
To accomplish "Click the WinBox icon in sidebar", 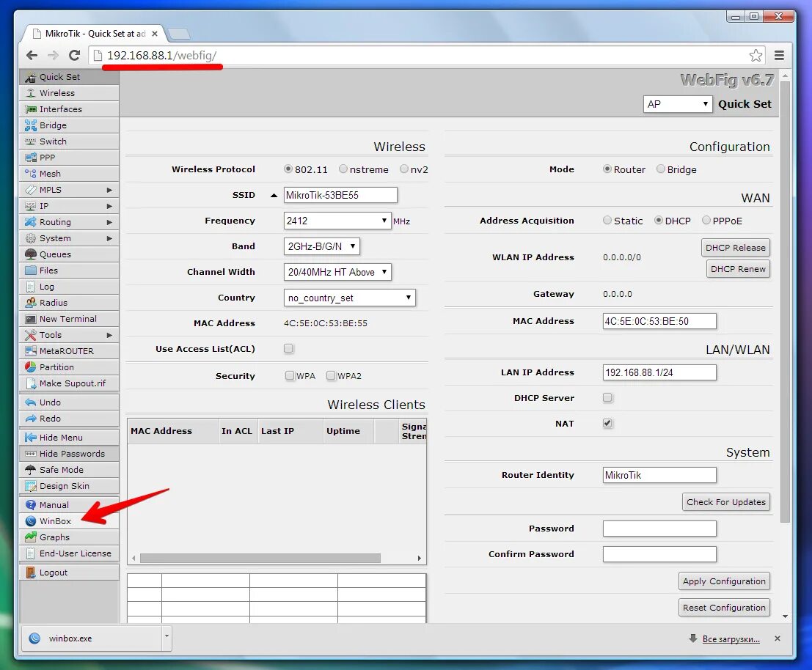I will [x=31, y=520].
